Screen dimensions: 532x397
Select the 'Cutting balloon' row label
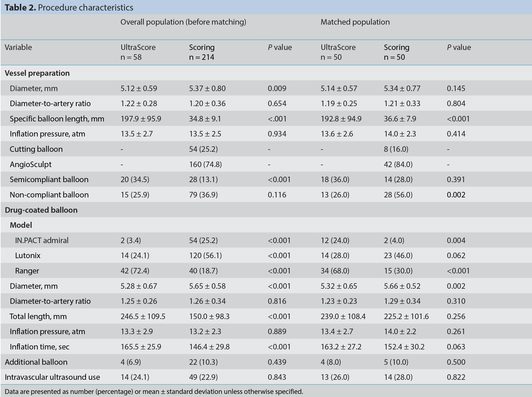(36, 149)
